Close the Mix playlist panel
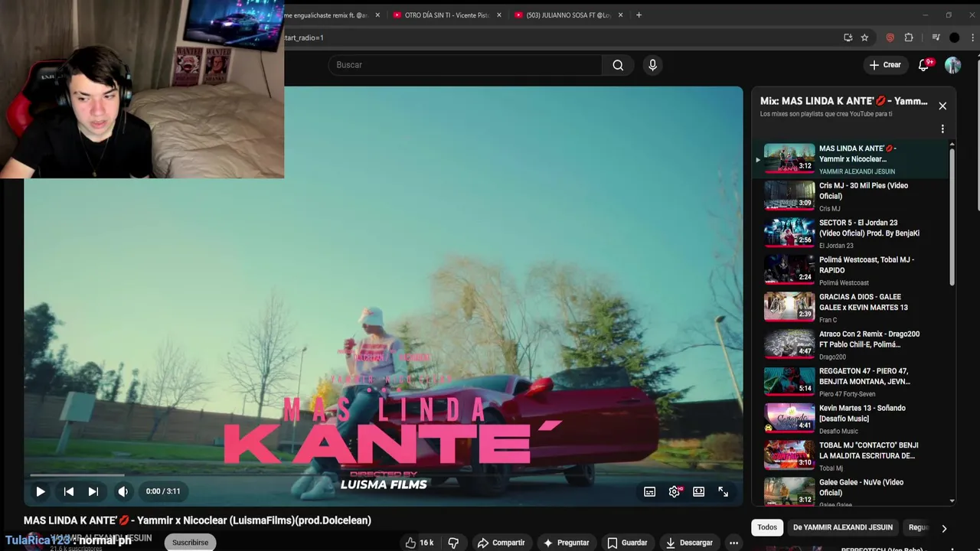Viewport: 980px width, 551px height. [x=942, y=106]
